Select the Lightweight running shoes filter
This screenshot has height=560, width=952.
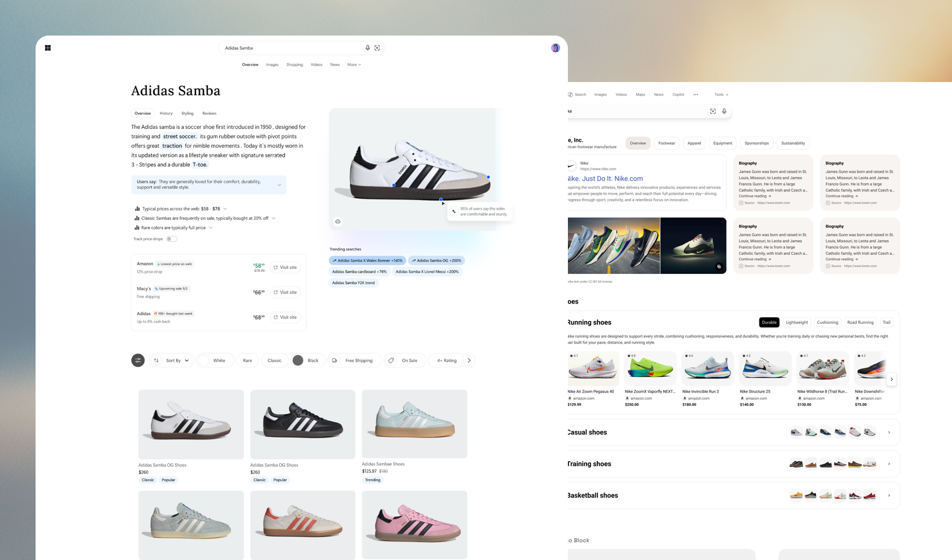[797, 322]
